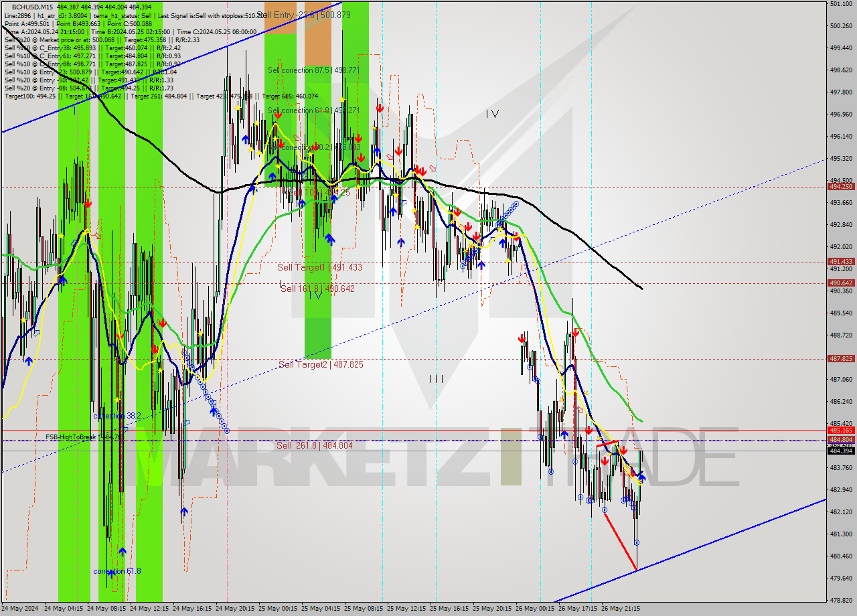Select the 'Sell 161.8 | 490.642' label
Viewport: 857px width, 616px height.
tap(317, 289)
